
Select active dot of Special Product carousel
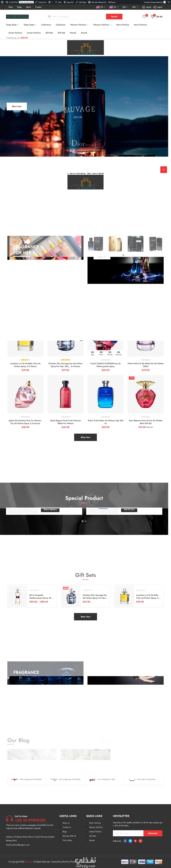[x=82, y=521]
